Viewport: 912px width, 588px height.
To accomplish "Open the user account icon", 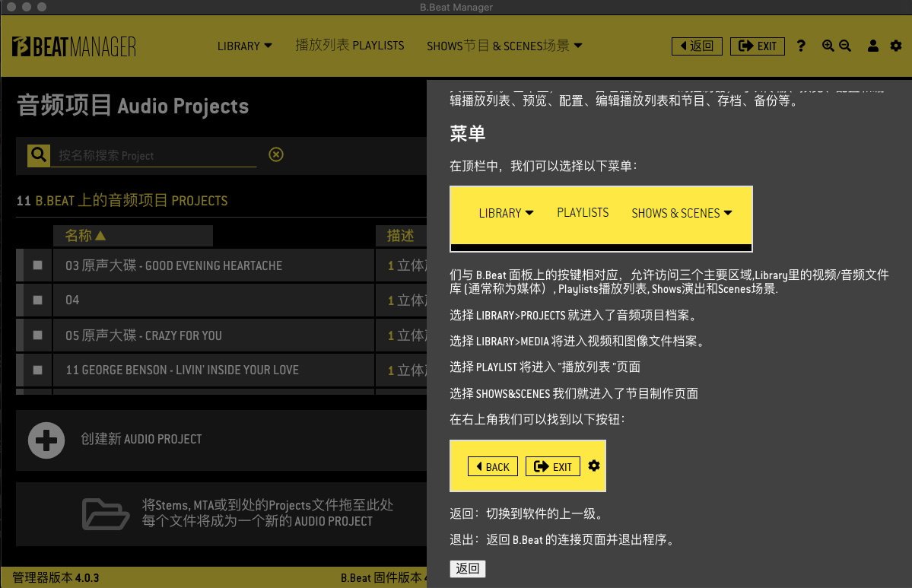I will click(873, 46).
